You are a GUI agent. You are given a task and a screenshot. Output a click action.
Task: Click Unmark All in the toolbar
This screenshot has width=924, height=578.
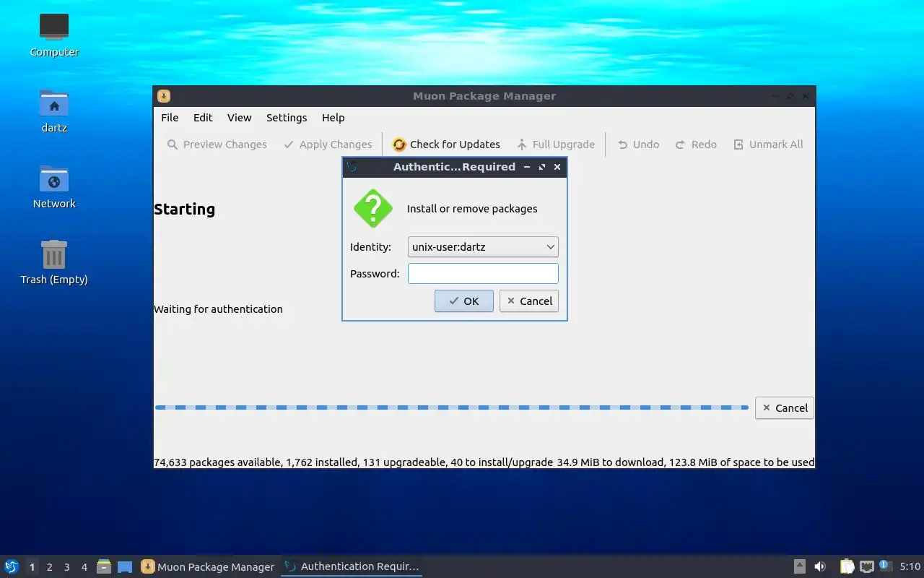(768, 144)
